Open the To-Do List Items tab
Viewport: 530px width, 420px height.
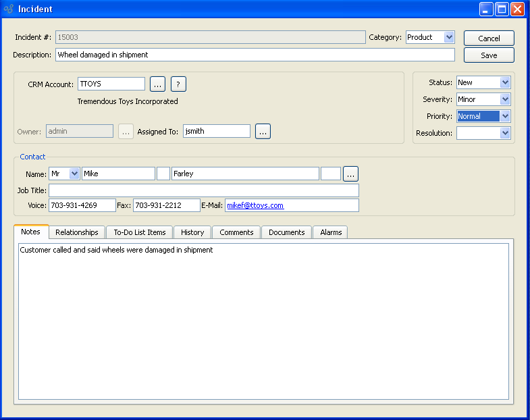pos(140,232)
